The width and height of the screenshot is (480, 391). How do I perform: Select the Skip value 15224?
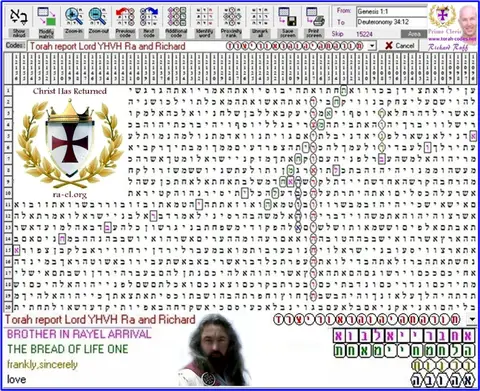point(364,34)
